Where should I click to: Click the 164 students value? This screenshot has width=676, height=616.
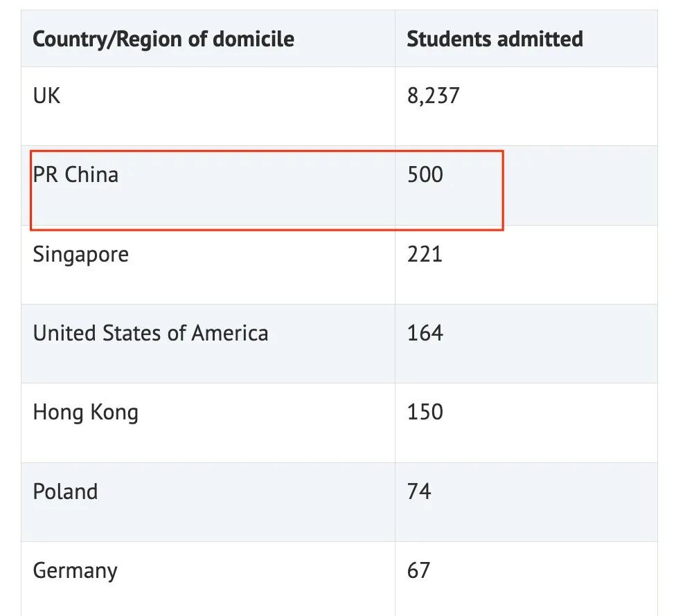pyautogui.click(x=425, y=333)
